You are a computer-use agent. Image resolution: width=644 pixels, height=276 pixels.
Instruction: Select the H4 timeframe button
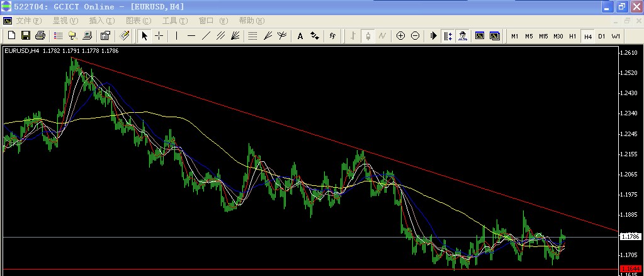click(588, 36)
